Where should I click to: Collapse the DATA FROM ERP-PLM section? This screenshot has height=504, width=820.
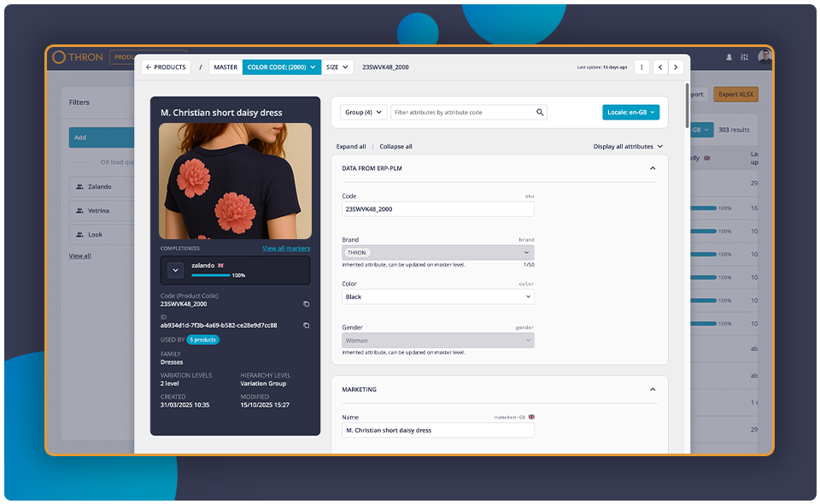point(653,168)
